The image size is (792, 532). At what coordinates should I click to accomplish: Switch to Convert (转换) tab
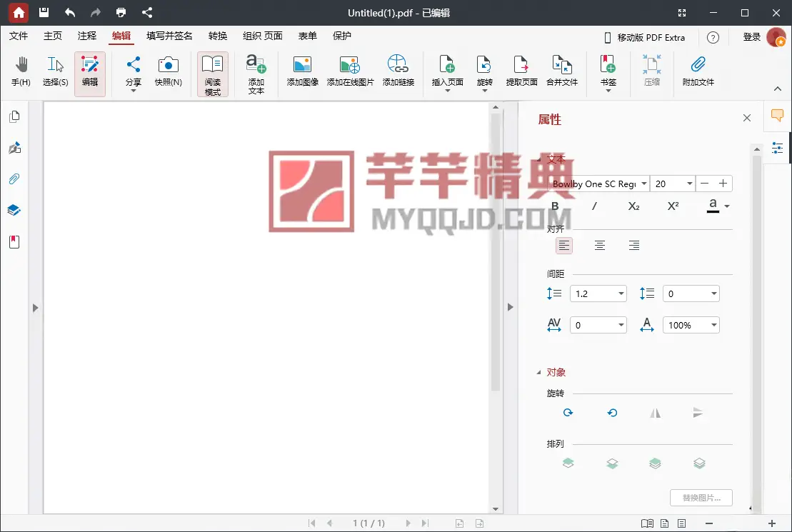[x=218, y=36]
